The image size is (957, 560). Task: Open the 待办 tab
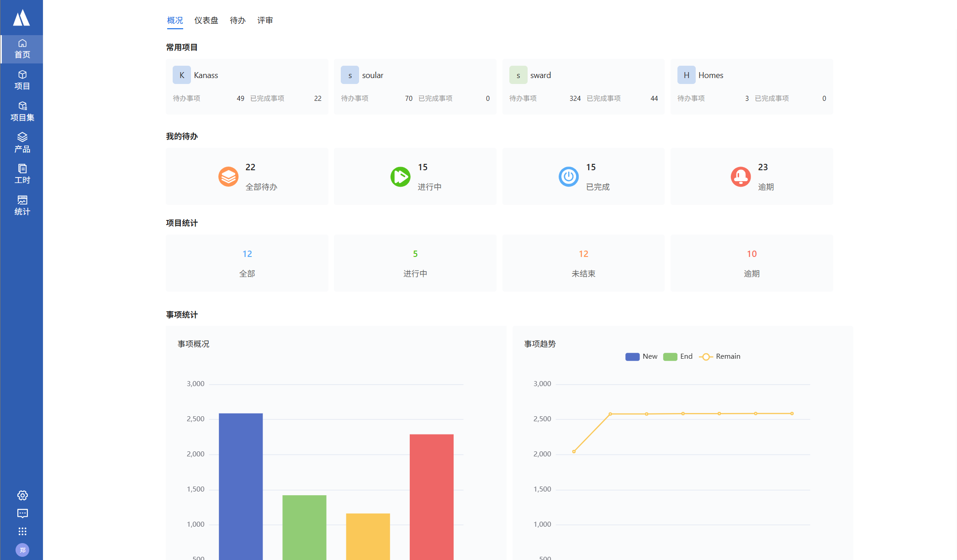238,21
